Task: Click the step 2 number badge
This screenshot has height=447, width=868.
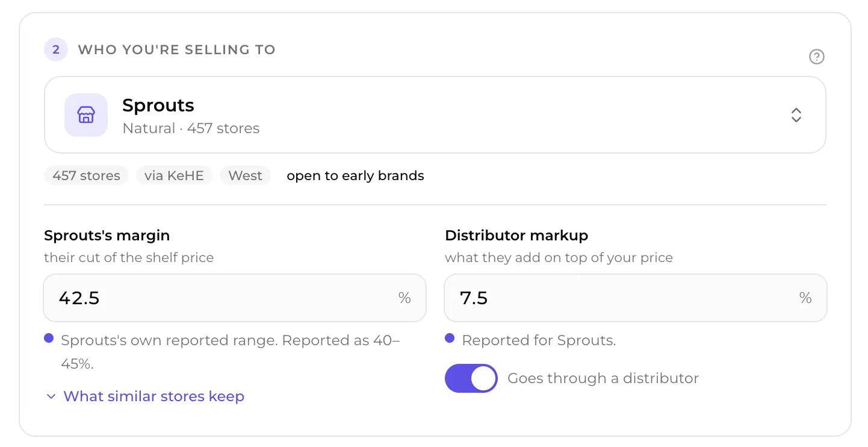Action: tap(56, 49)
